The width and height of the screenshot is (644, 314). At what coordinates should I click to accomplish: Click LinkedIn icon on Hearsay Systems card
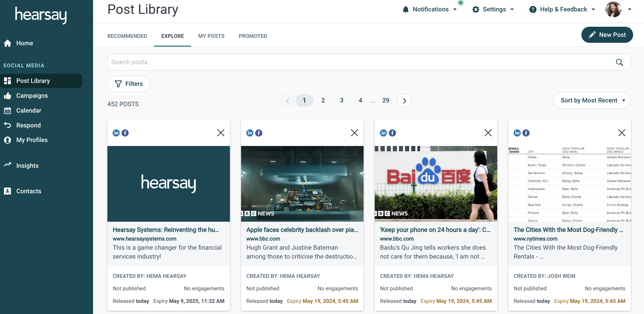coord(116,133)
